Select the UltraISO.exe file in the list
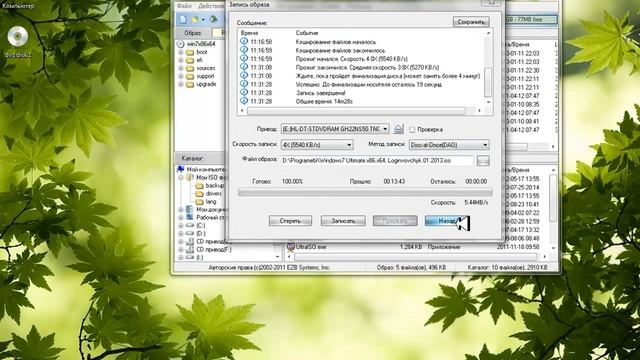This screenshot has width=640, height=360. tap(311, 247)
